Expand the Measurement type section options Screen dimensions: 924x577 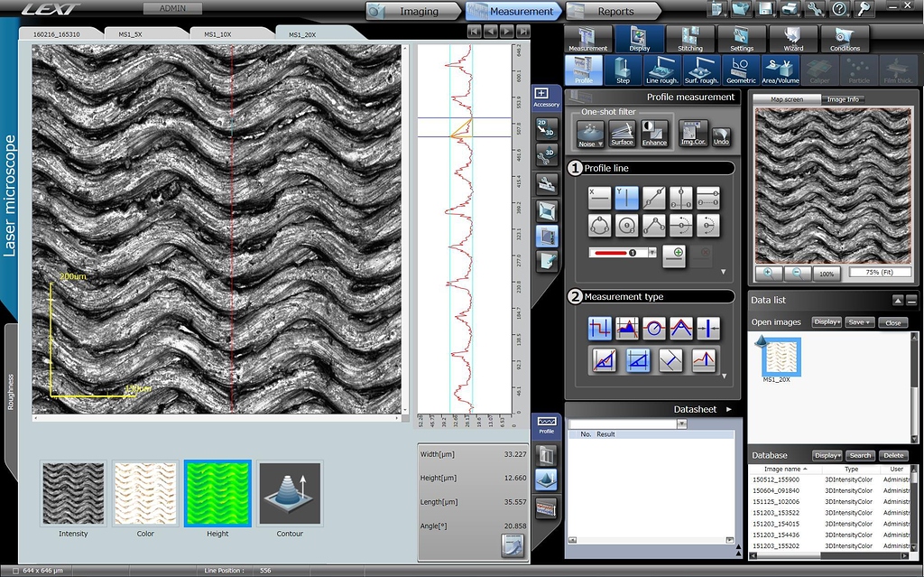[x=724, y=377]
